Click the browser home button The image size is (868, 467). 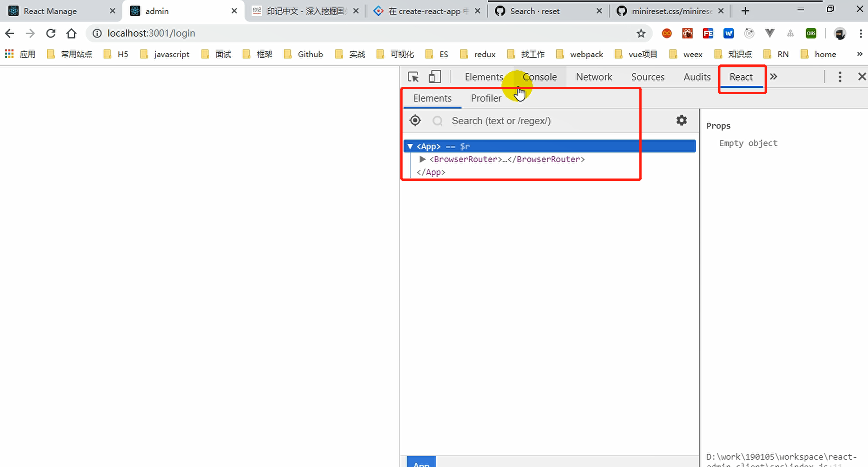click(x=72, y=33)
